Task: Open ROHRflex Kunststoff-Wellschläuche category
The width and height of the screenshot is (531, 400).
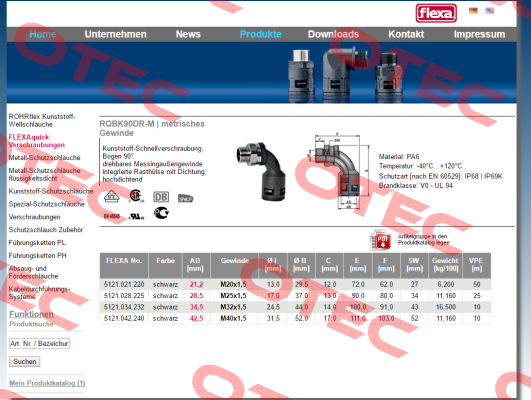Action: pos(42,120)
